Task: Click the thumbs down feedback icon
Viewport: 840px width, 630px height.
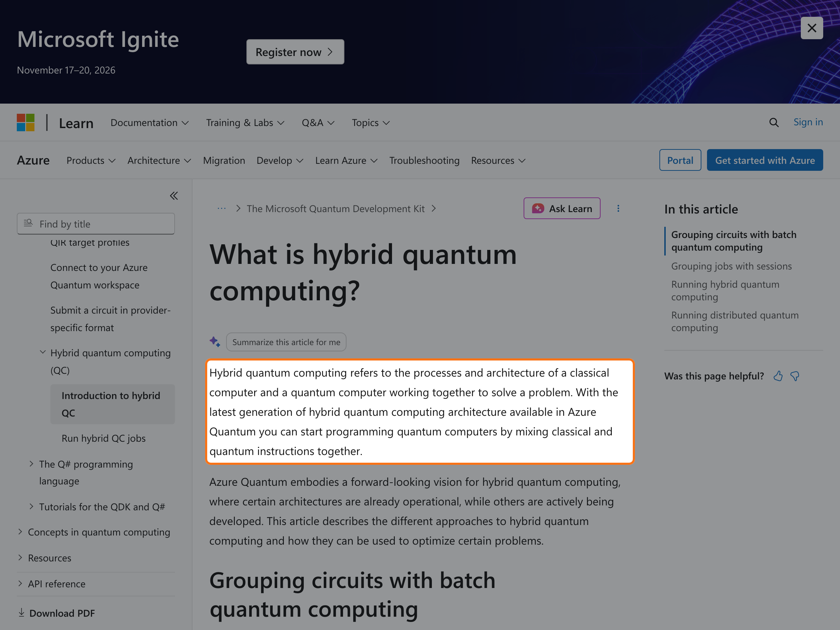Action: [x=795, y=376]
